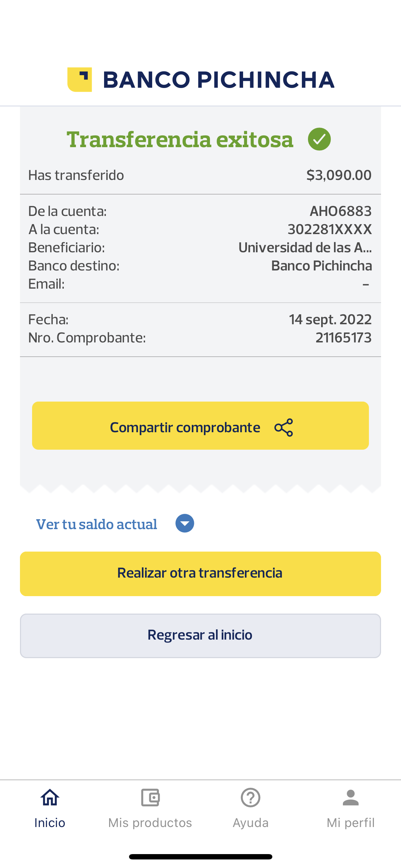Screen dimensions: 401x868
Task: Tap the BANCO PICHINCHA header title
Action: coord(219,79)
